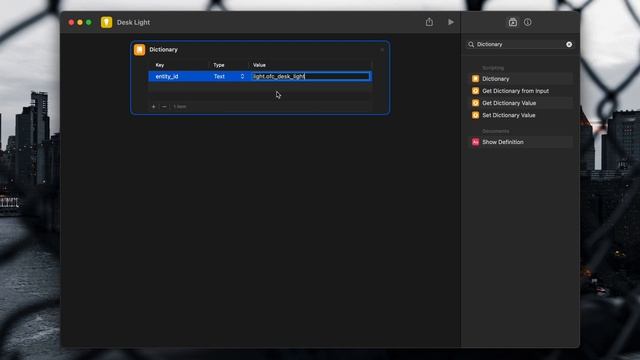Open the Share button in title bar
640x360 pixels.
(x=429, y=22)
